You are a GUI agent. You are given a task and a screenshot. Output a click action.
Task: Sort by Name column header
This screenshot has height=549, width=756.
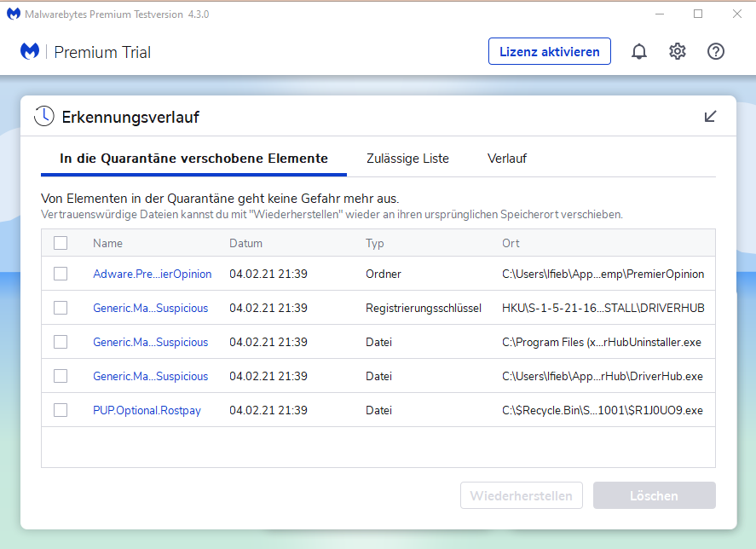(x=107, y=243)
